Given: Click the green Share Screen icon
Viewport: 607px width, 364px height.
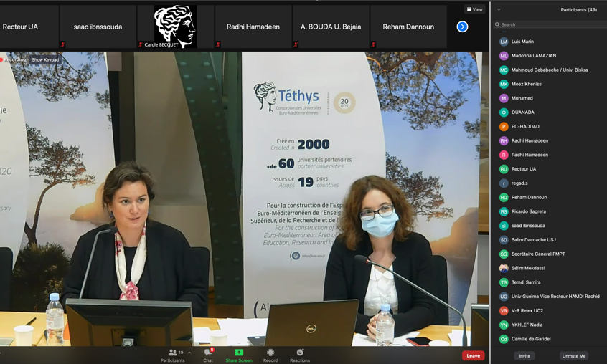Looking at the screenshot, I should pyautogui.click(x=239, y=353).
